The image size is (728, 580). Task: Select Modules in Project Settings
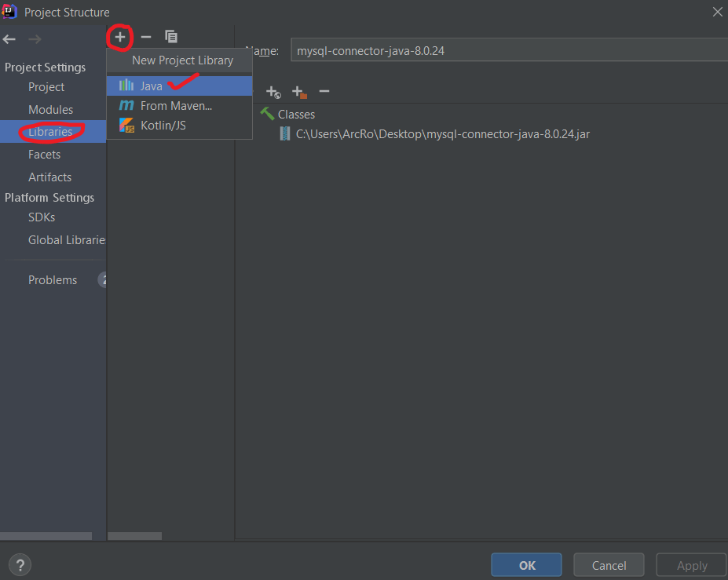click(50, 109)
